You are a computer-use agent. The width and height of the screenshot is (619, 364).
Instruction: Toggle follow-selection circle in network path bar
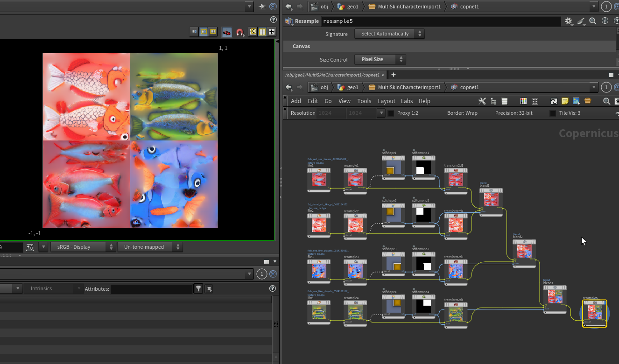(617, 87)
